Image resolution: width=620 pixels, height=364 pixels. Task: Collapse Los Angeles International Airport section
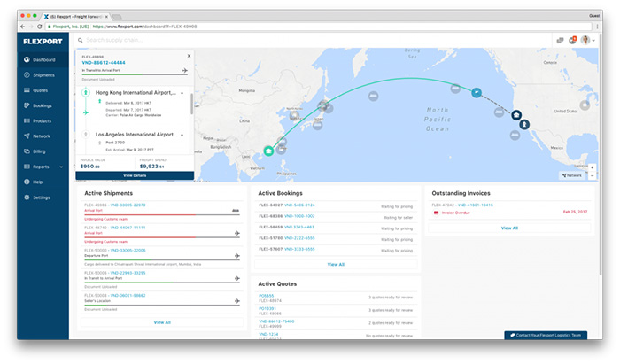182,135
